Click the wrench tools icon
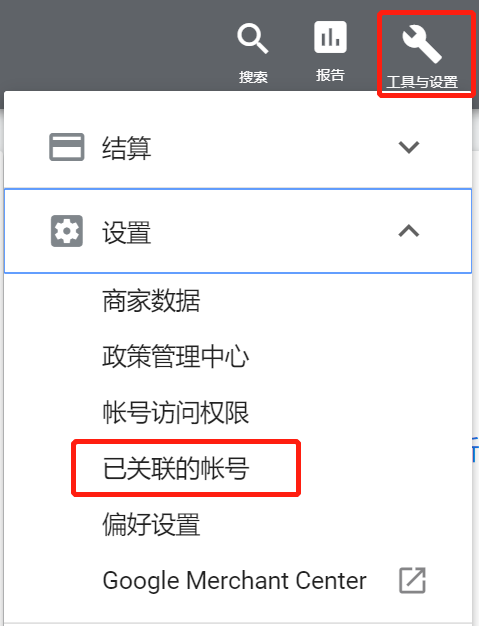Viewport: 479px width, 626px height. [422, 44]
